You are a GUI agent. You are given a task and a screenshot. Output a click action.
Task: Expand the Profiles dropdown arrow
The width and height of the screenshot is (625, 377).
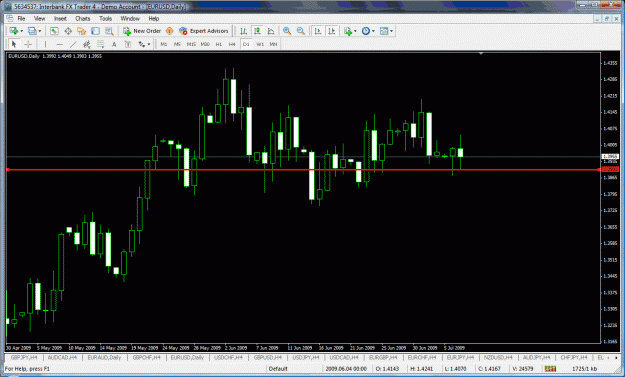pyautogui.click(x=39, y=31)
